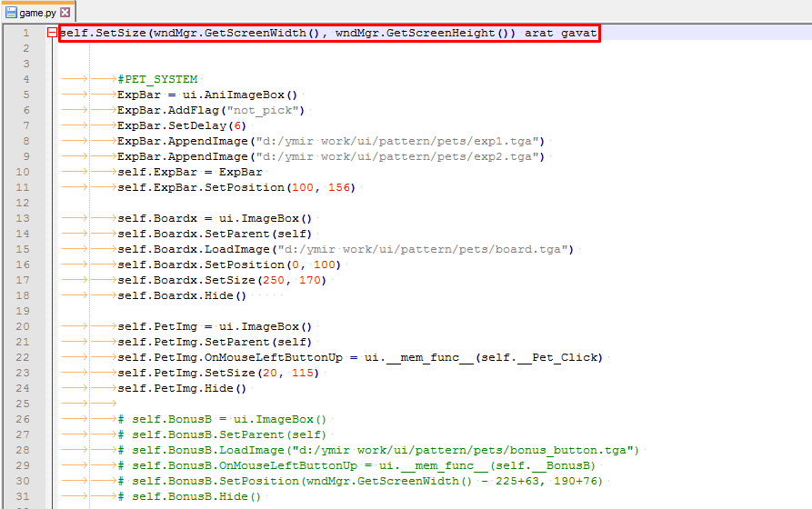This screenshot has height=509, width=812.
Task: Click commented 'self.BonusB = ui.ImageBox()' line
Action: 222,419
